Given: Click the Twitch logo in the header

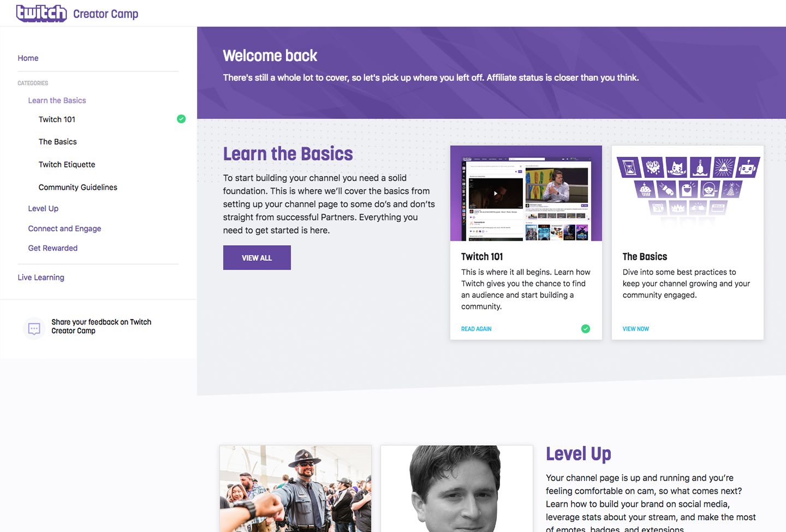Looking at the screenshot, I should 41,13.
